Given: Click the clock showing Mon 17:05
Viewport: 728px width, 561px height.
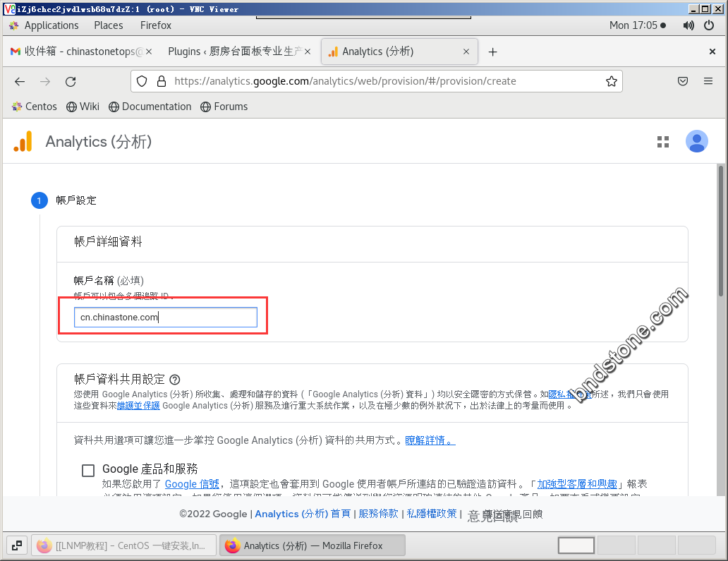Looking at the screenshot, I should (x=638, y=25).
